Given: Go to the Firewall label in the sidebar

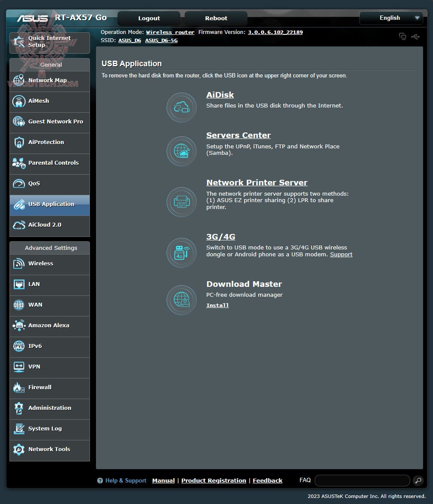Looking at the screenshot, I should [40, 387].
